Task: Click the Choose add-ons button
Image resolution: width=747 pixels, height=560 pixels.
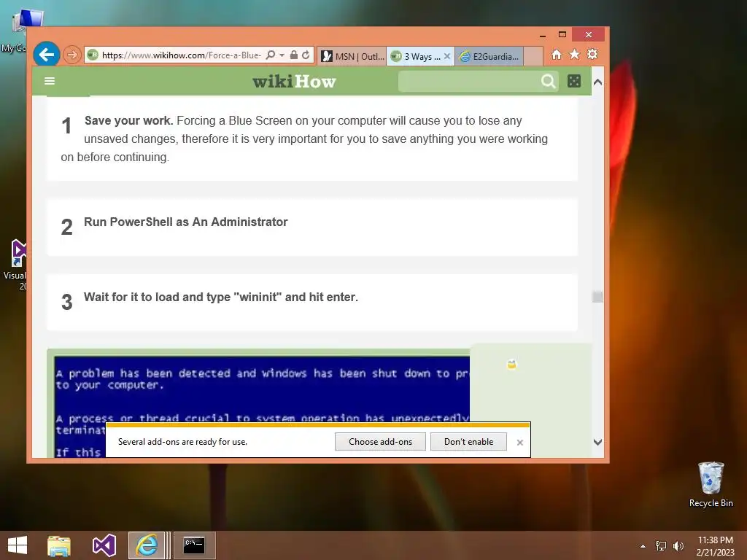Action: coord(380,441)
